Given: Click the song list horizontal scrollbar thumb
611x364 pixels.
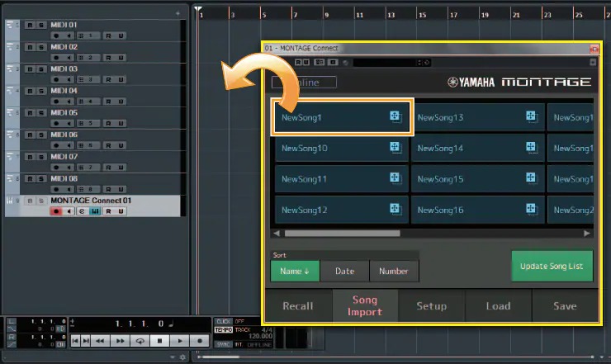Looking at the screenshot, I should click(342, 234).
